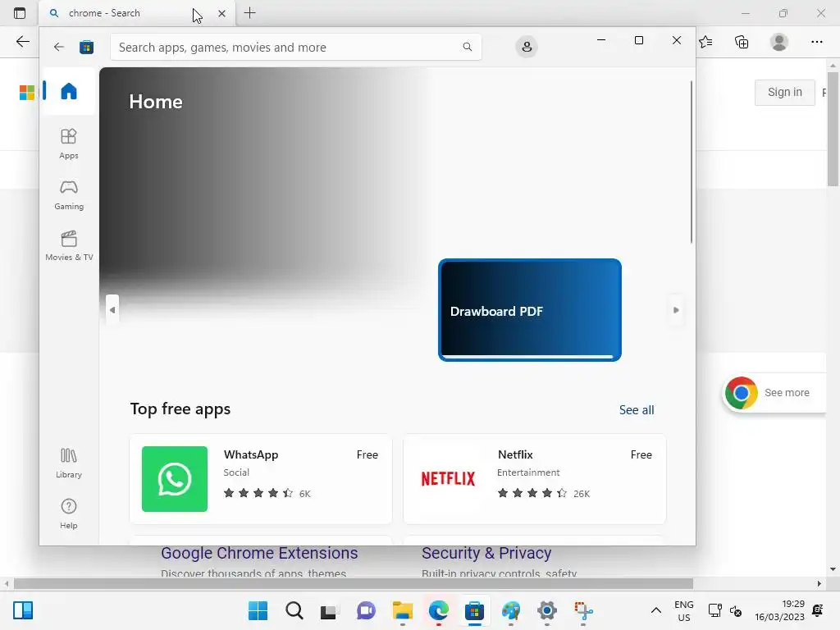Open Edge tab actions menu icon
The width and height of the screenshot is (840, 630).
[x=20, y=13]
